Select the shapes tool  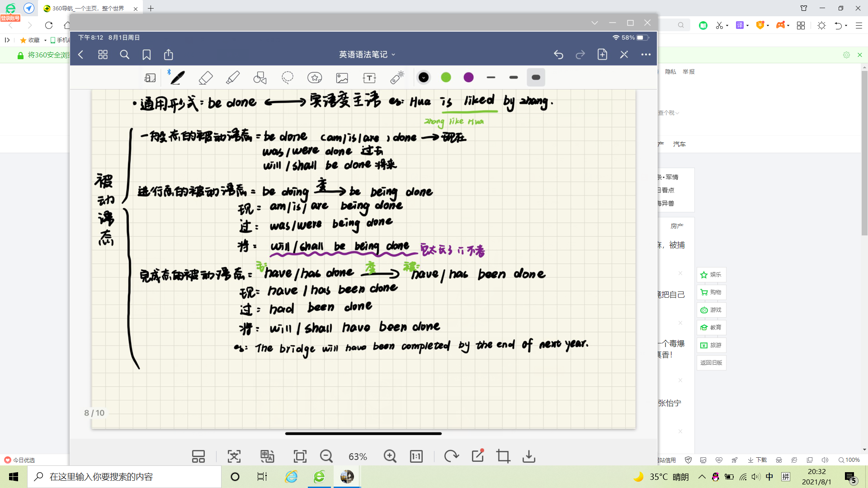[x=260, y=78]
